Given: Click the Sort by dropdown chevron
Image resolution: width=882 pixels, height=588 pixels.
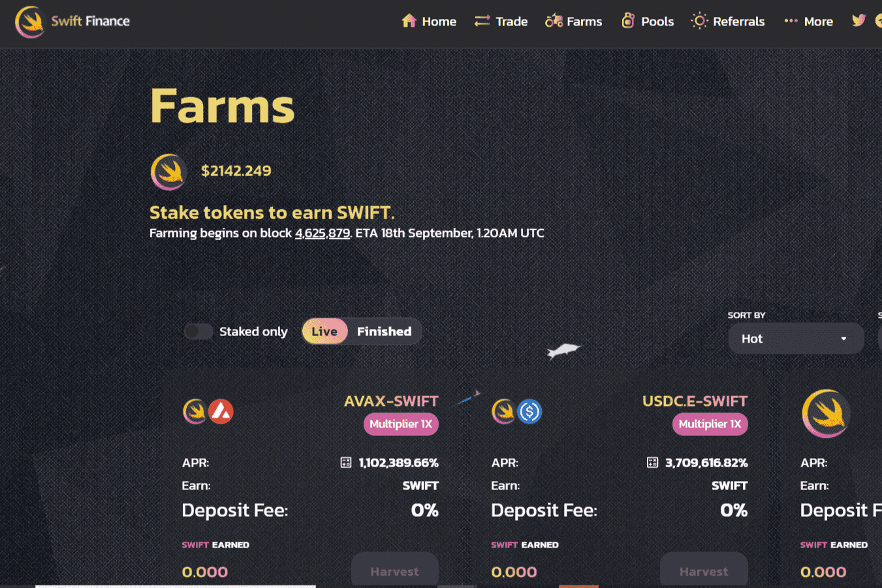Looking at the screenshot, I should [x=843, y=338].
